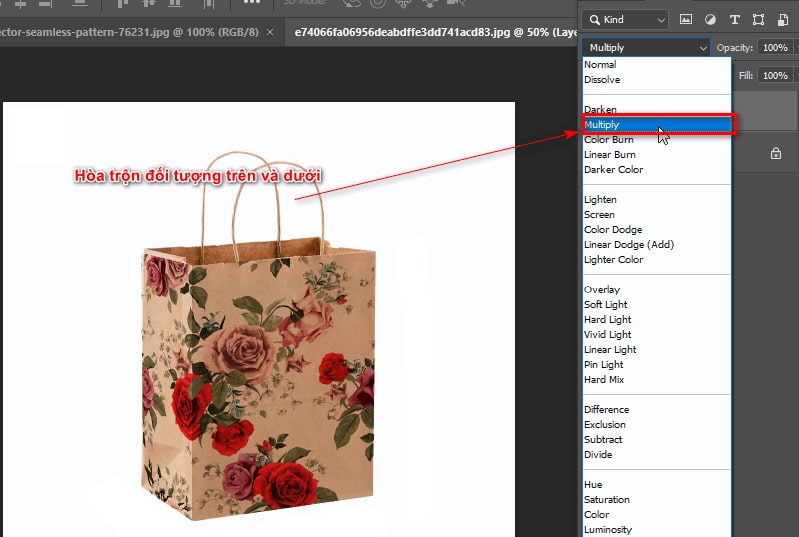Choose Exclusion blend mode
This screenshot has height=537, width=799.
(657, 424)
